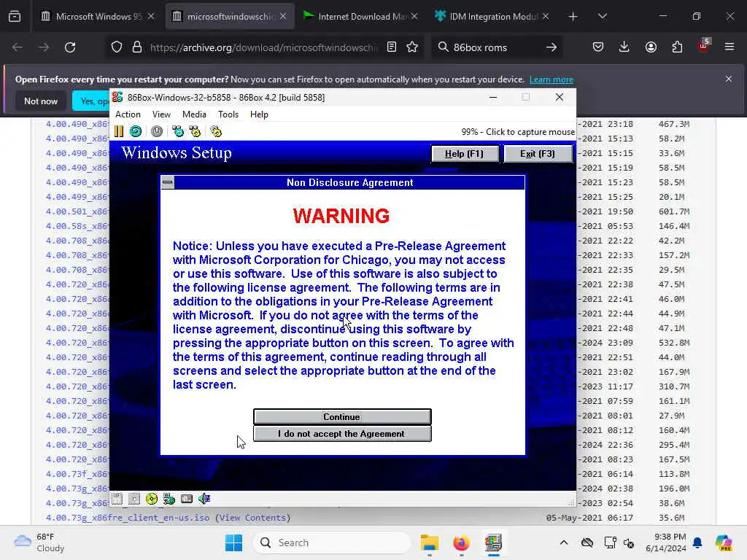Toggle Firefox reader view icon

coord(392,47)
